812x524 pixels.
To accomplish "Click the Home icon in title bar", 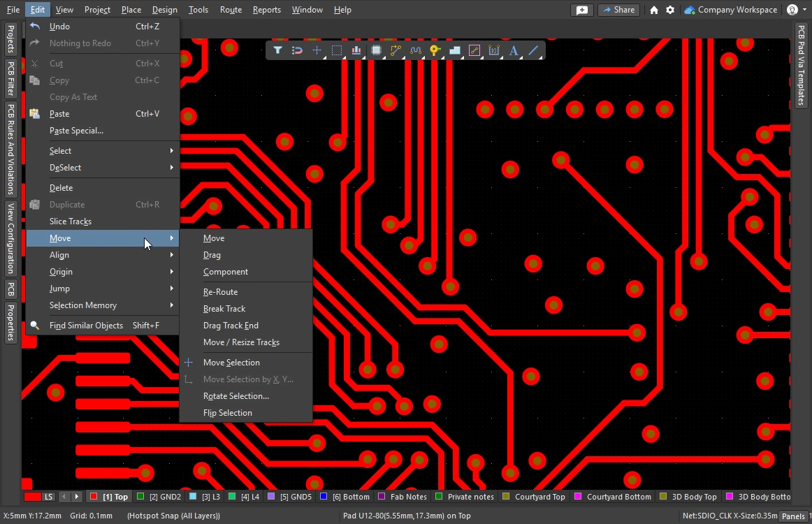I will click(654, 10).
